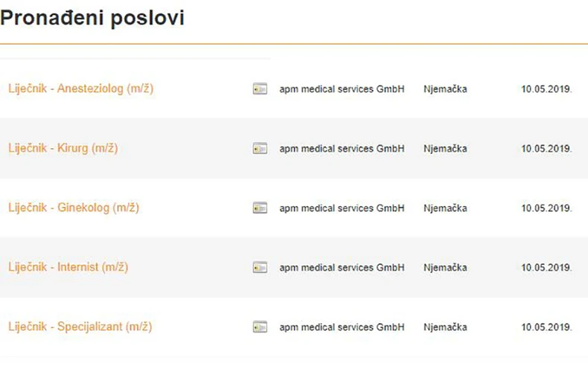Click apm medical services GmbH in Kirurg row
The height and width of the screenshot is (375, 588).
pos(342,149)
